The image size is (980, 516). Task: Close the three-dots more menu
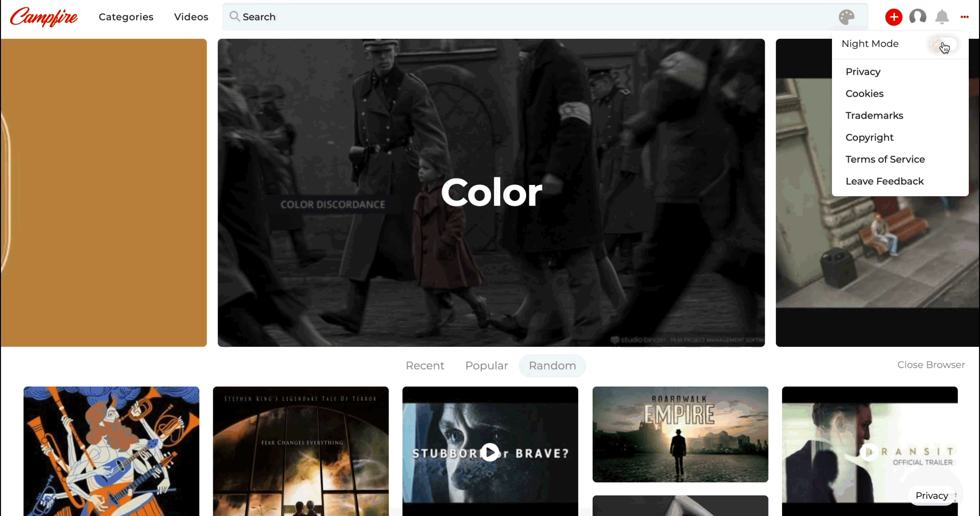tap(964, 17)
